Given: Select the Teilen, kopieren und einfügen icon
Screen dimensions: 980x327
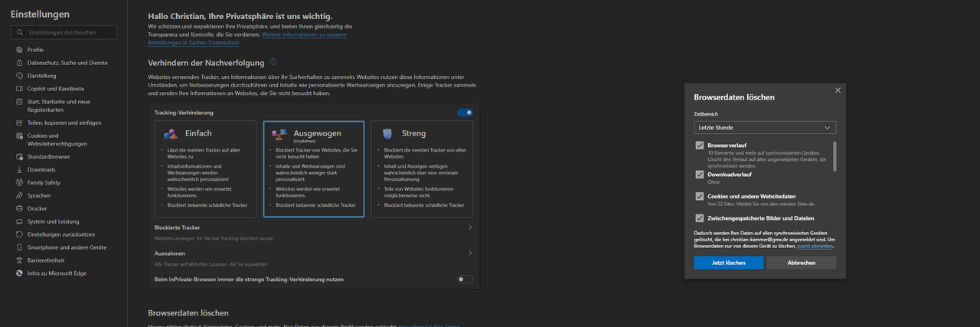Looking at the screenshot, I should 20,123.
